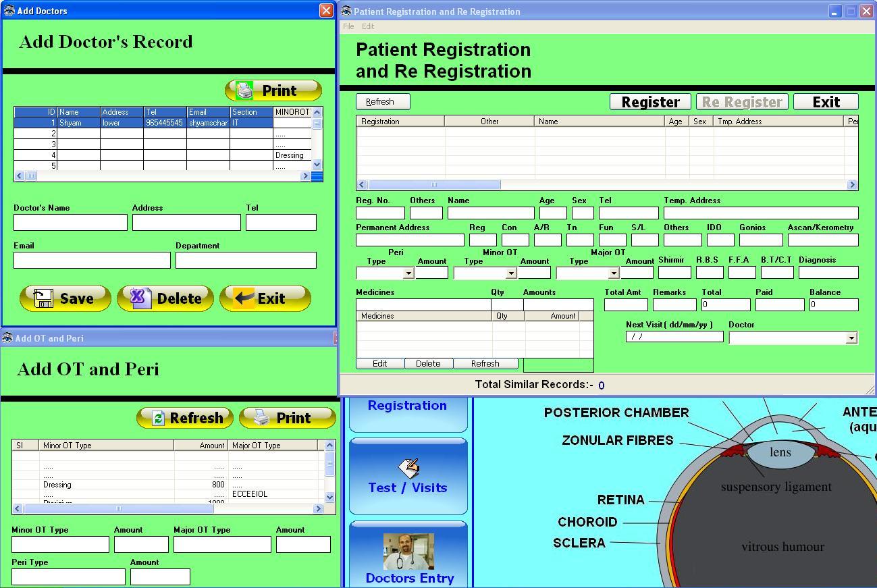Screen dimensions: 877x588
Task: Print the OT and Peri list
Action: (287, 418)
